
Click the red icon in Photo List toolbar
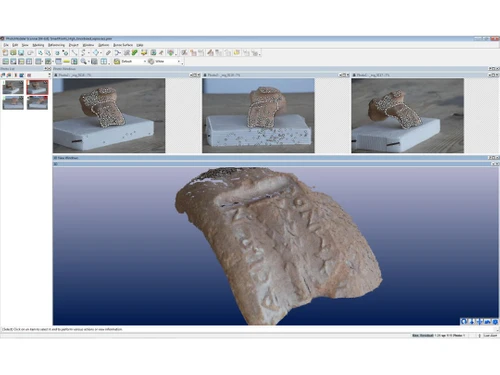click(29, 75)
